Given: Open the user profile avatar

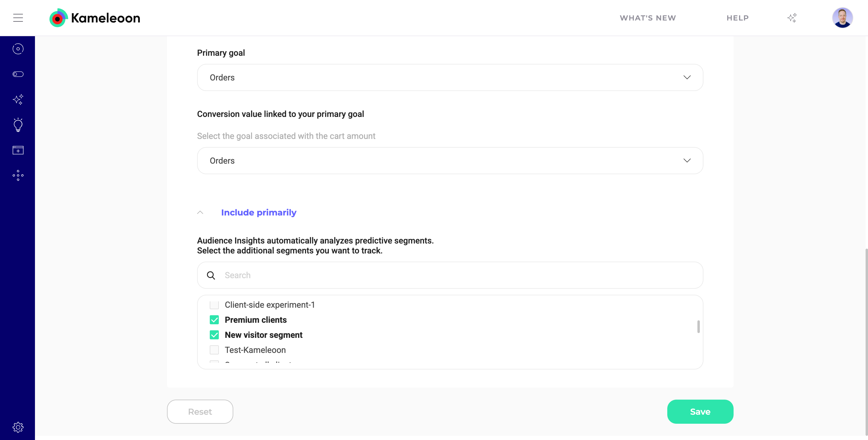Looking at the screenshot, I should click(842, 18).
